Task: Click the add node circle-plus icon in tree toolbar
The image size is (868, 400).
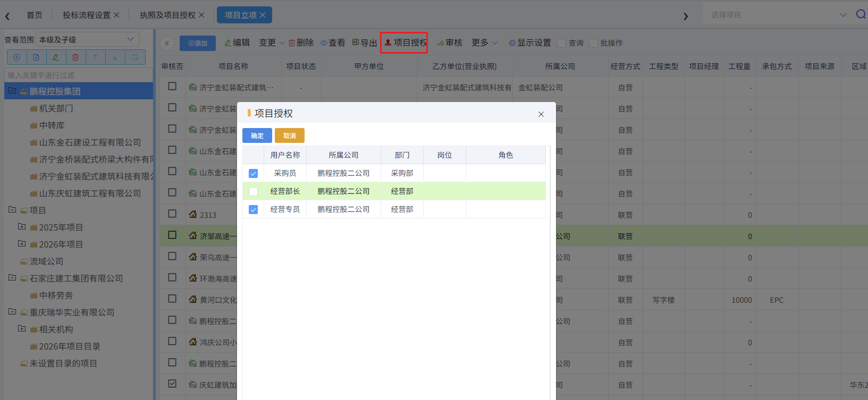Action: click(16, 57)
